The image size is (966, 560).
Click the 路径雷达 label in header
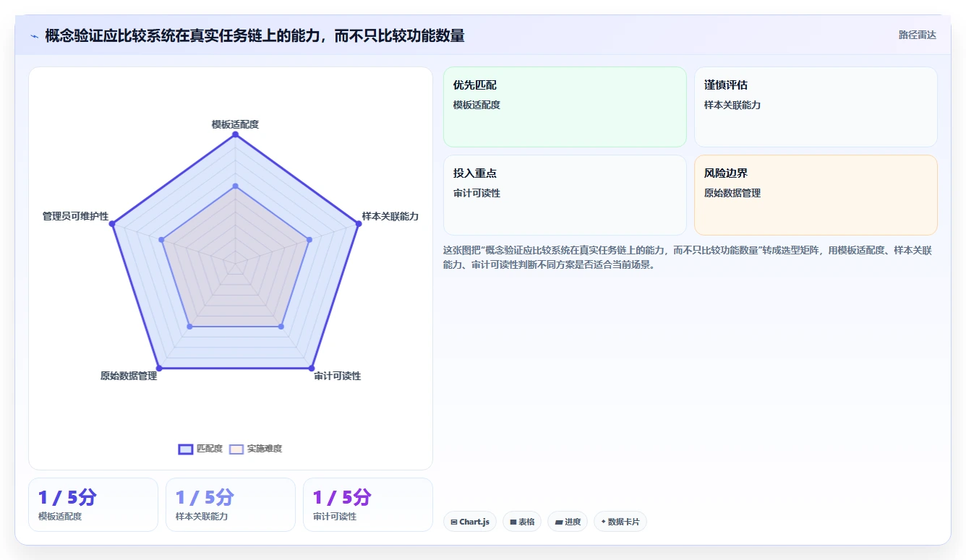tap(917, 35)
